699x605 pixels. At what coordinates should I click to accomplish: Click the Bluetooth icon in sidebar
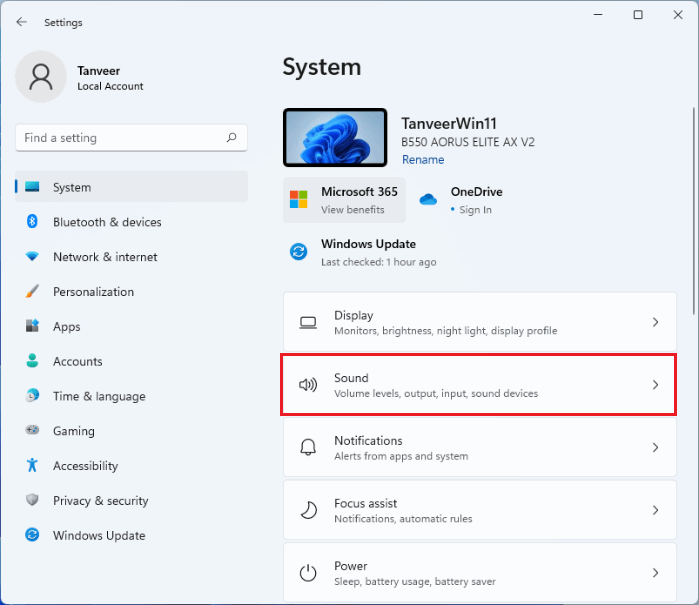click(x=32, y=221)
